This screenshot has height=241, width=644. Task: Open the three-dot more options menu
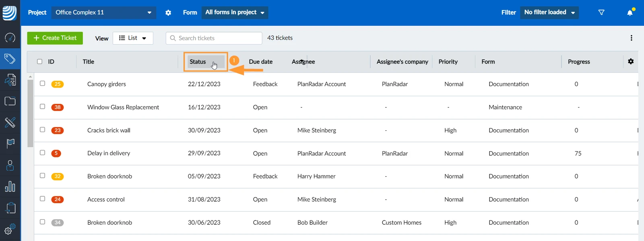631,38
